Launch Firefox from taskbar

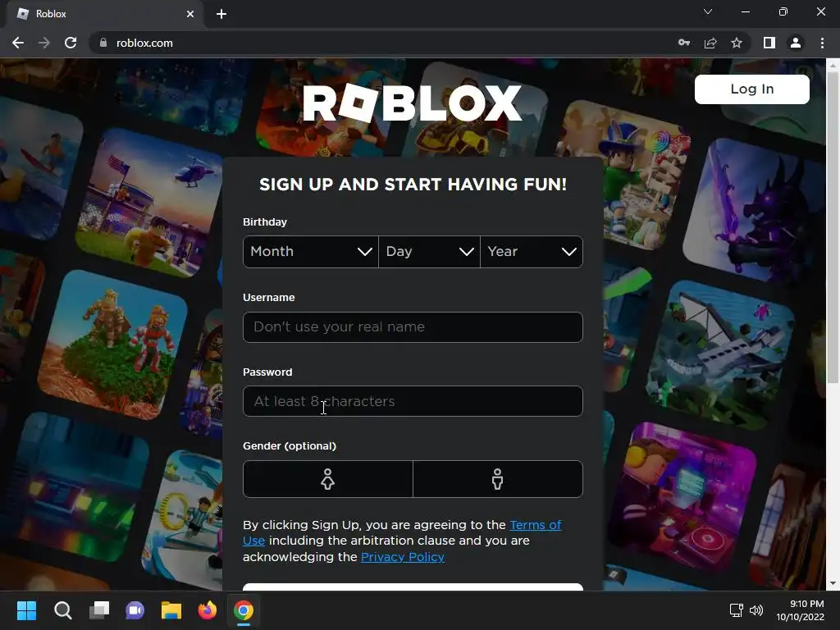(x=208, y=610)
